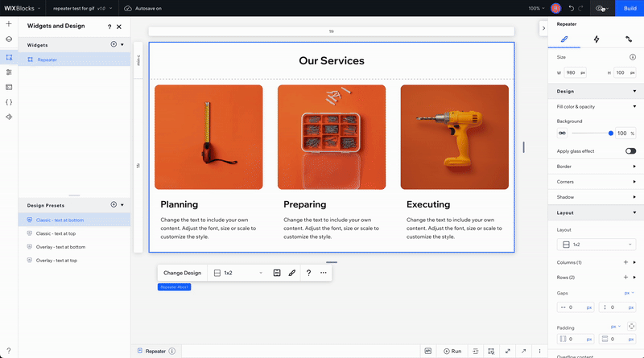Click the stretch icon in floating toolbar
This screenshot has height=358, width=644.
click(x=277, y=273)
